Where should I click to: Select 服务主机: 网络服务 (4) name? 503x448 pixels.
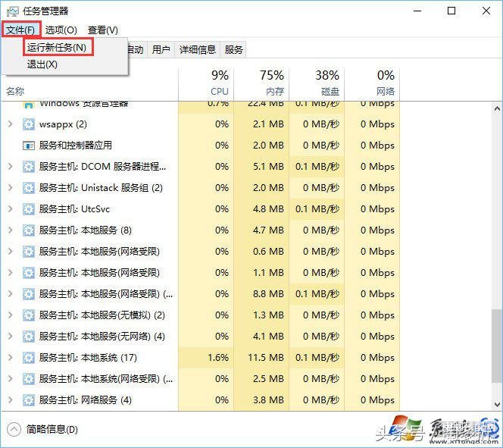pos(86,399)
